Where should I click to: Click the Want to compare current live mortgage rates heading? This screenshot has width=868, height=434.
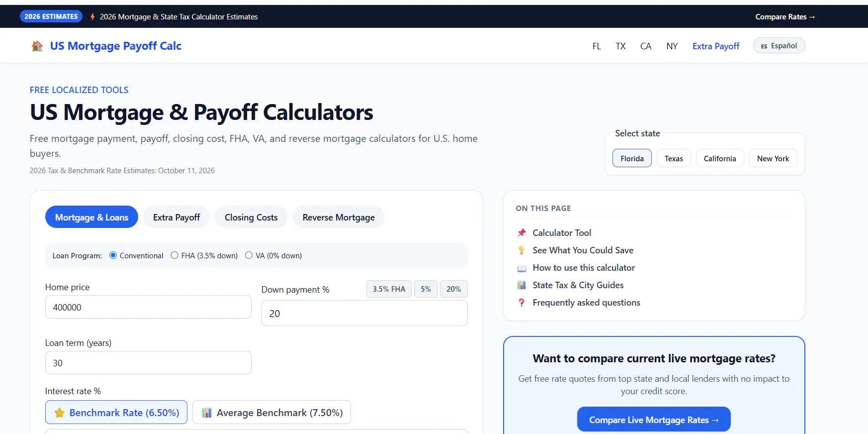[x=654, y=359]
